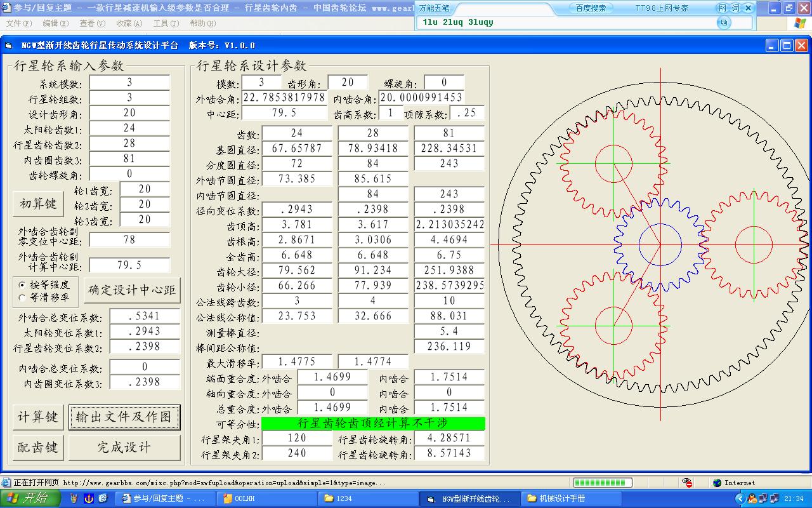Click the 系统模数 input field
Screen dimensions: 812x508
coord(129,83)
